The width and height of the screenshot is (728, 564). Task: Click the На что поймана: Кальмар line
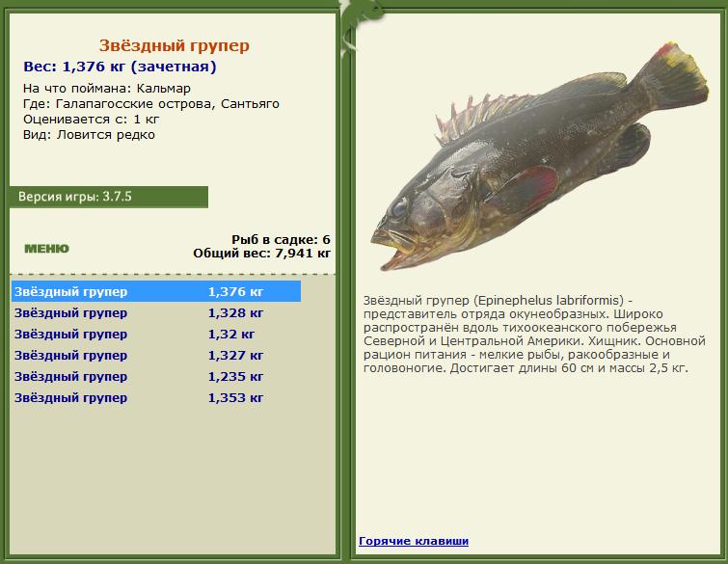pos(107,88)
